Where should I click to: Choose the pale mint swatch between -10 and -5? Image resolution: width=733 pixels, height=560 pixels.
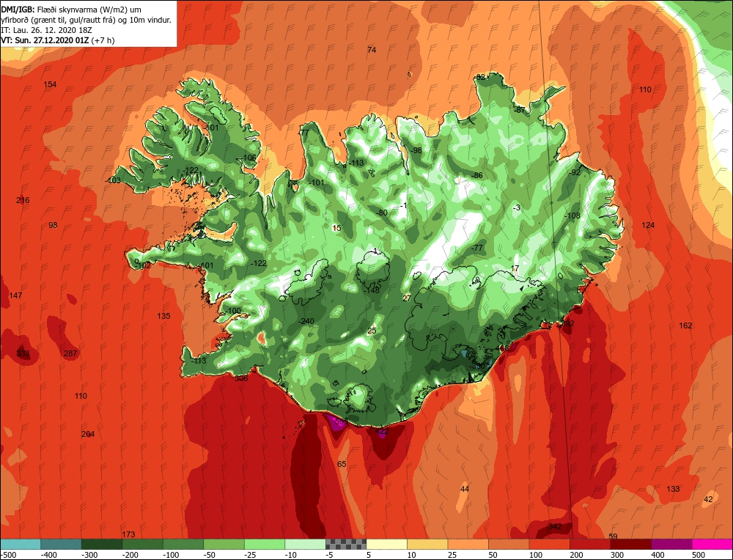[x=305, y=544]
